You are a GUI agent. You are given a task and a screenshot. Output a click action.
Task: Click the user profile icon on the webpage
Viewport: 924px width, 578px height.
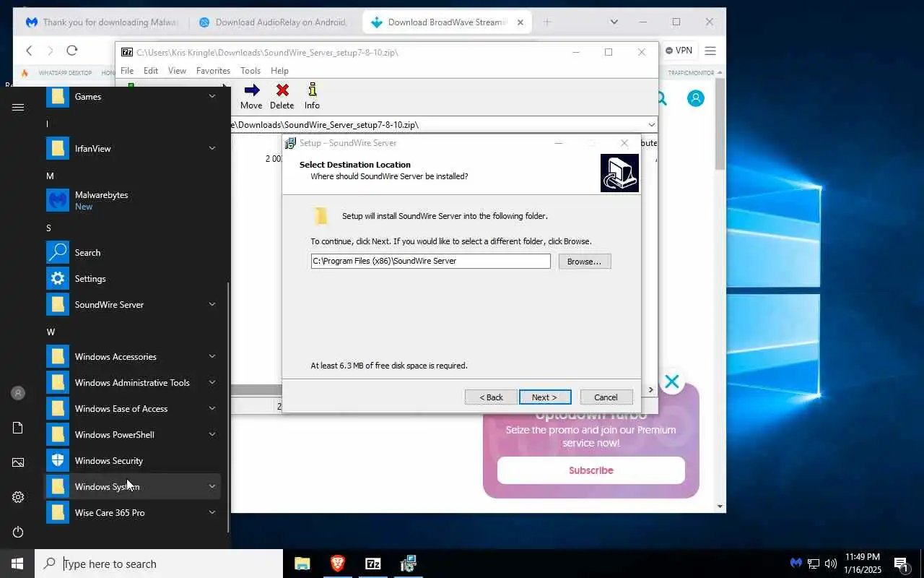[696, 98]
